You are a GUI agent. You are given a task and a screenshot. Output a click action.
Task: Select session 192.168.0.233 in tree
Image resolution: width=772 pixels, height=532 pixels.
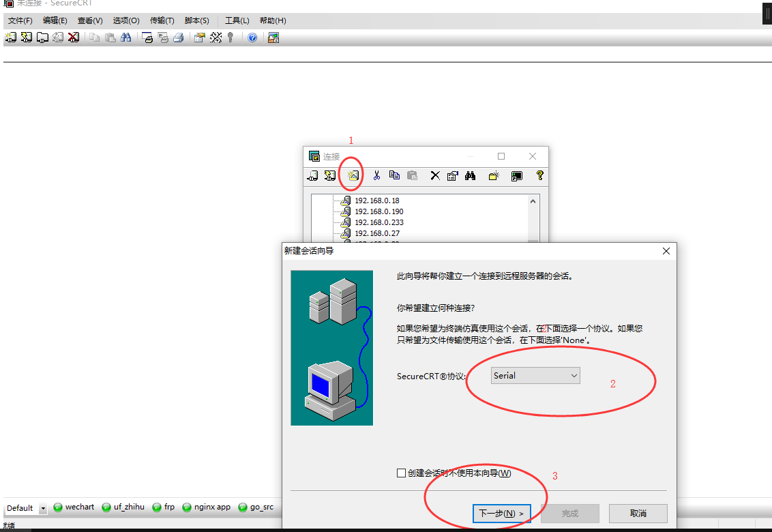379,222
